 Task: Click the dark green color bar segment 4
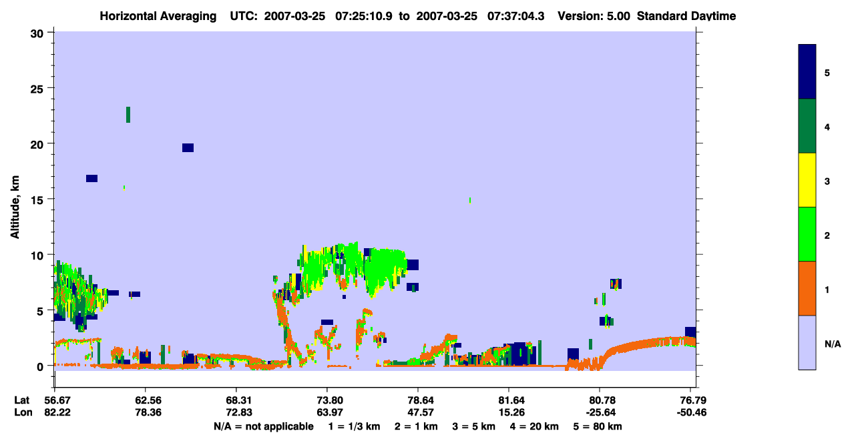(807, 126)
